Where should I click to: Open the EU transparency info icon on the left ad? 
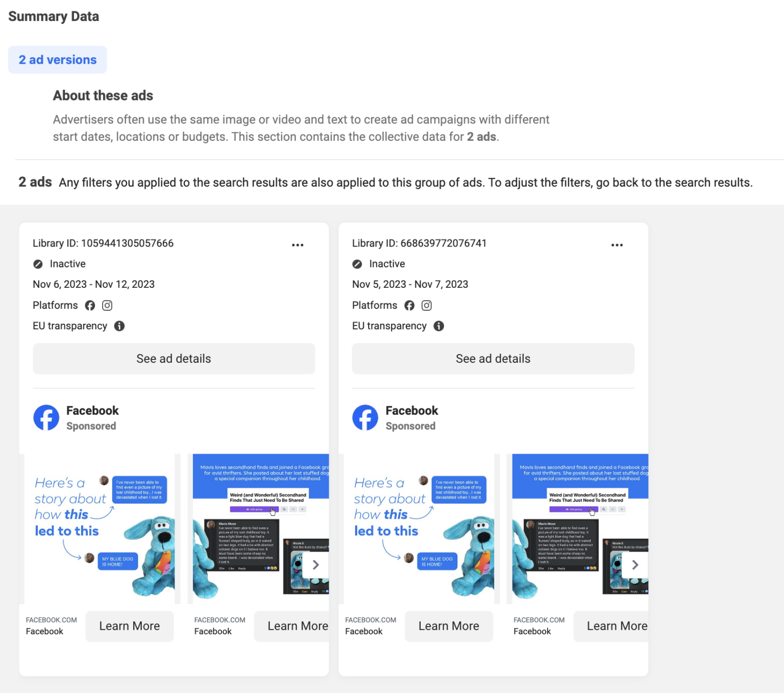pos(119,326)
